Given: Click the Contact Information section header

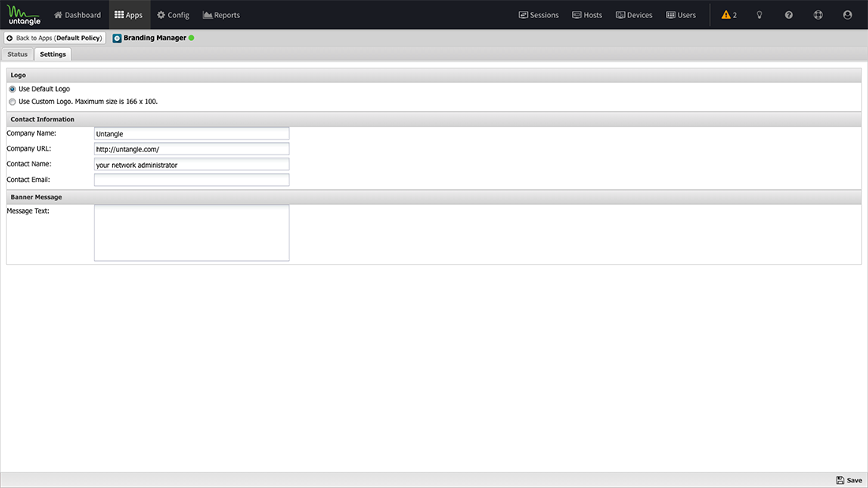Looking at the screenshot, I should (434, 120).
